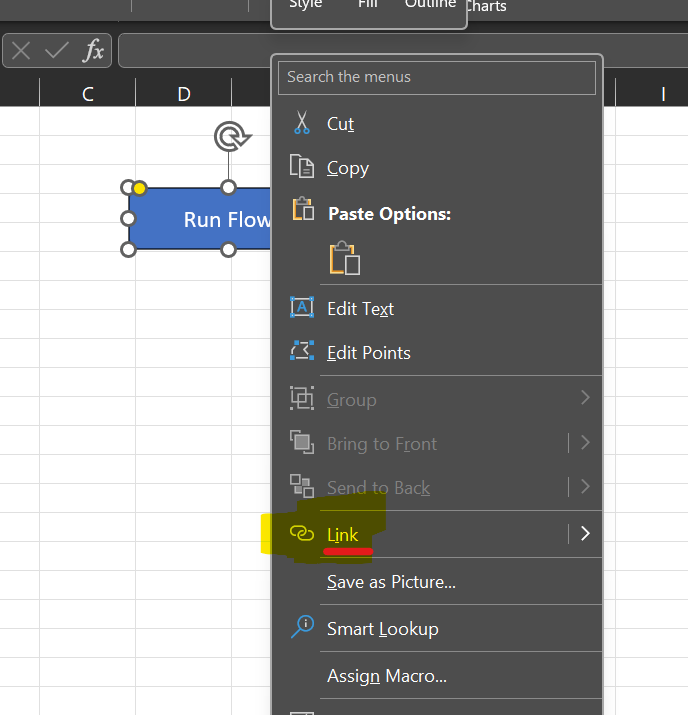Select Assign Macro... from context menu
The image size is (688, 715).
pyautogui.click(x=386, y=676)
